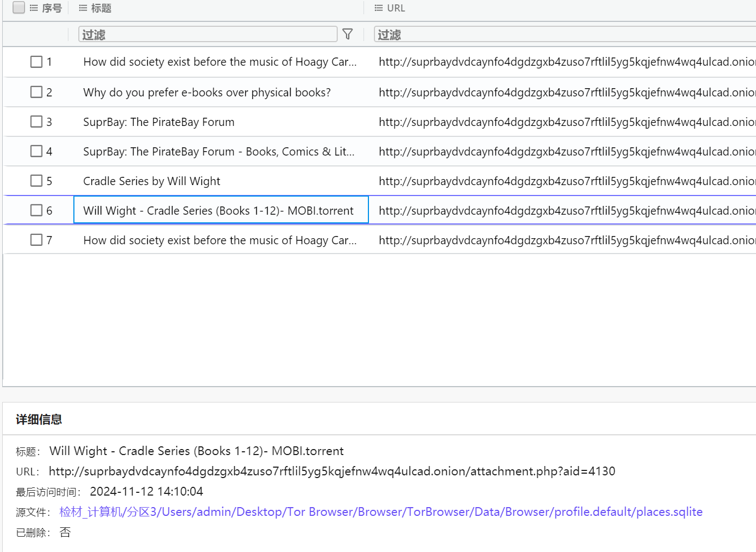
Task: Sort by the 序号 column header
Action: tap(52, 8)
